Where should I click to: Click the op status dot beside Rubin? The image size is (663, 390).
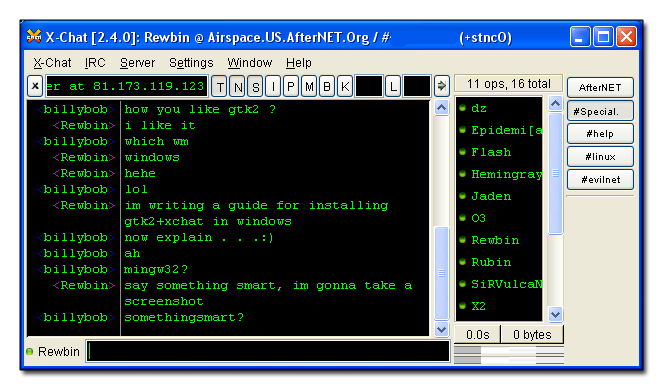click(x=463, y=261)
